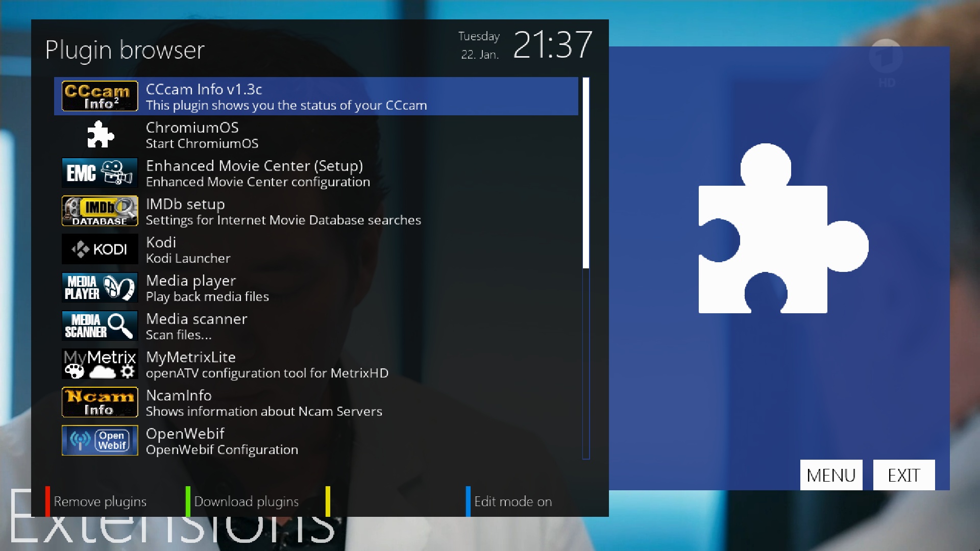Click the EXIT button

[x=904, y=475]
